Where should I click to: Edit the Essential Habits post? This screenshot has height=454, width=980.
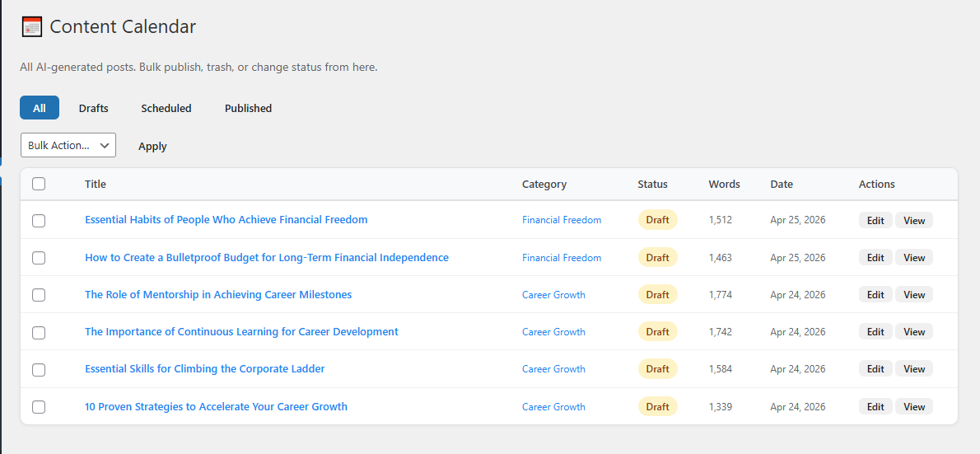coord(875,220)
